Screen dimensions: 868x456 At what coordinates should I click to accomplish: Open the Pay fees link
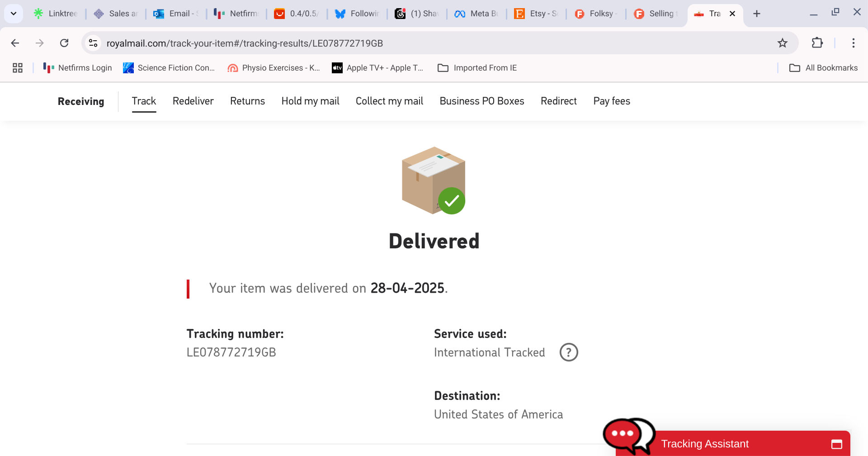[612, 101]
